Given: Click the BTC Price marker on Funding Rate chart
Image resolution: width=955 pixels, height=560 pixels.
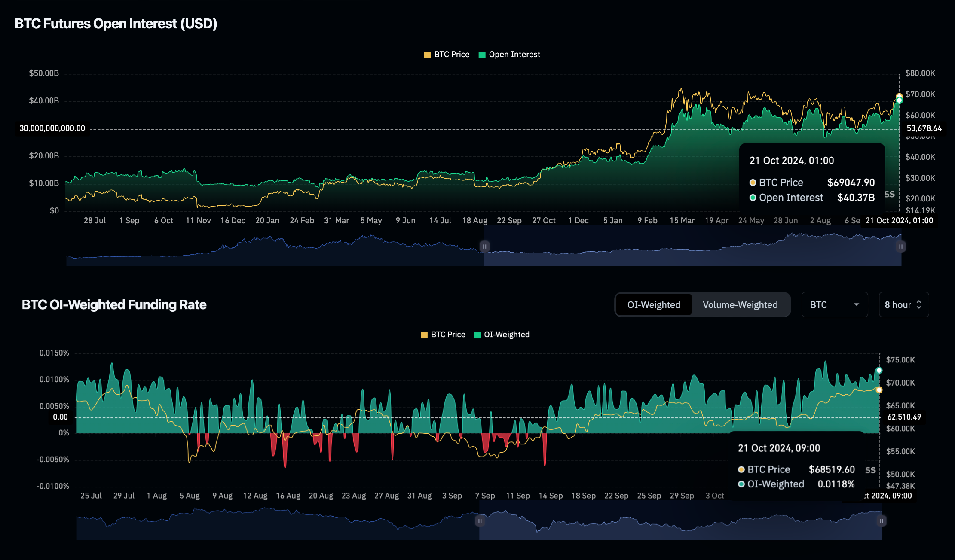Looking at the screenshot, I should coord(879,390).
